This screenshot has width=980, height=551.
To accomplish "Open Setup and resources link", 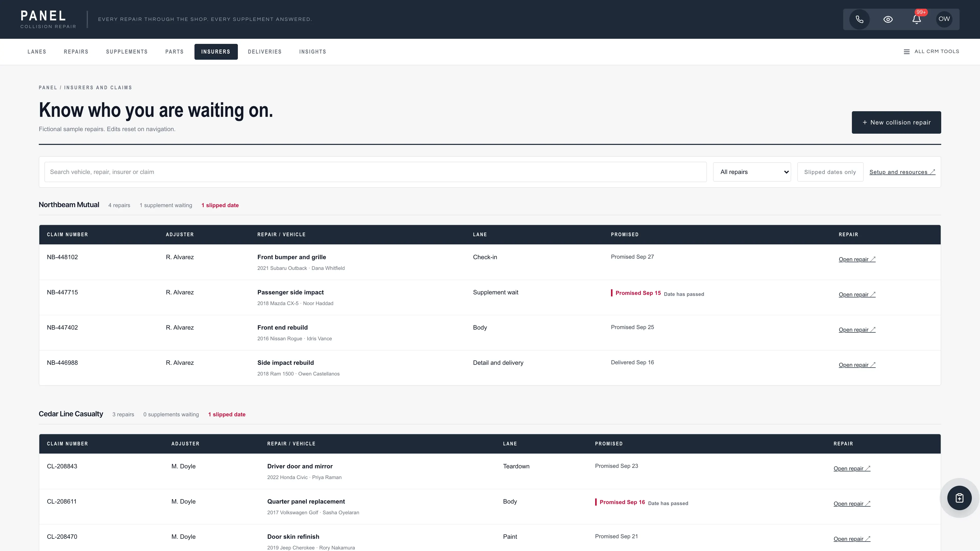I will coord(902,172).
